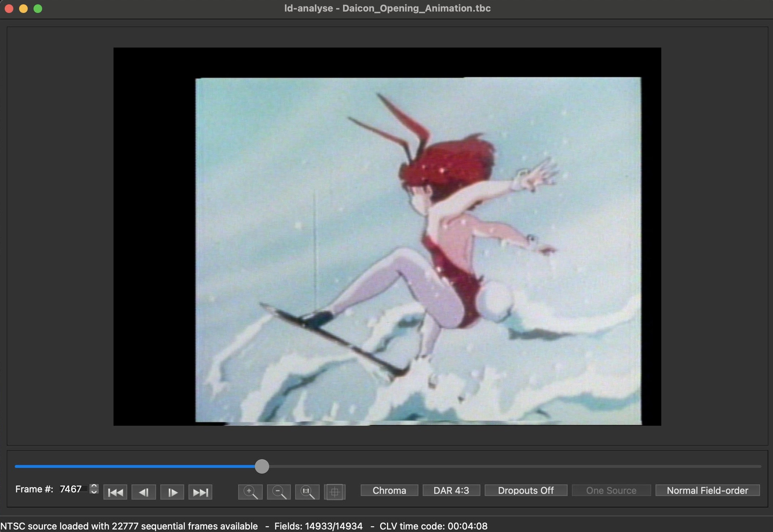Jump to the last frame
The image size is (773, 532).
pos(200,492)
